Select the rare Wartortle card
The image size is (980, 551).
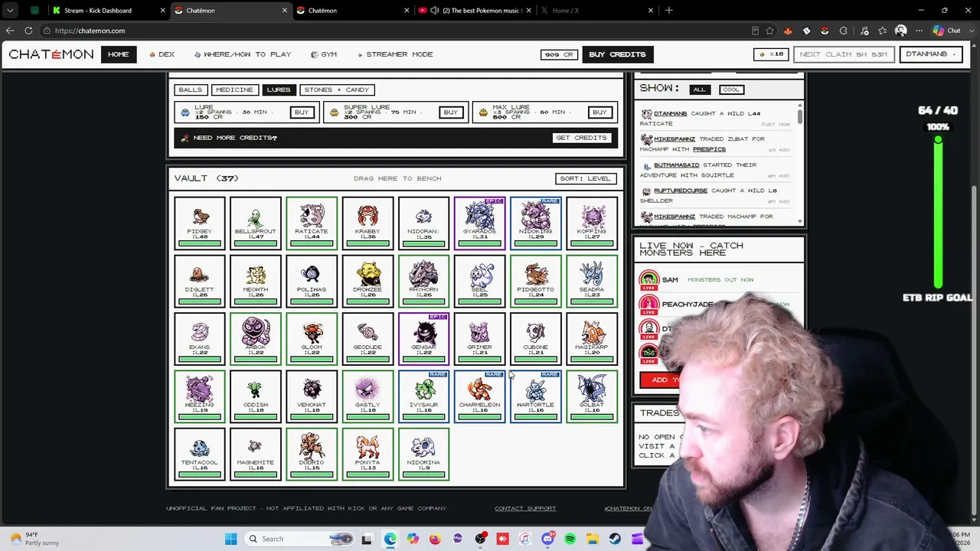pos(535,396)
